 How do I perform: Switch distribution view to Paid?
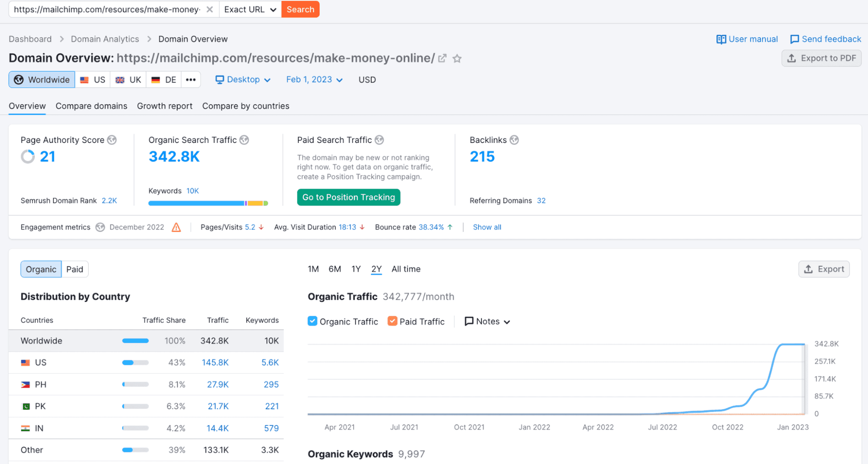(x=75, y=270)
